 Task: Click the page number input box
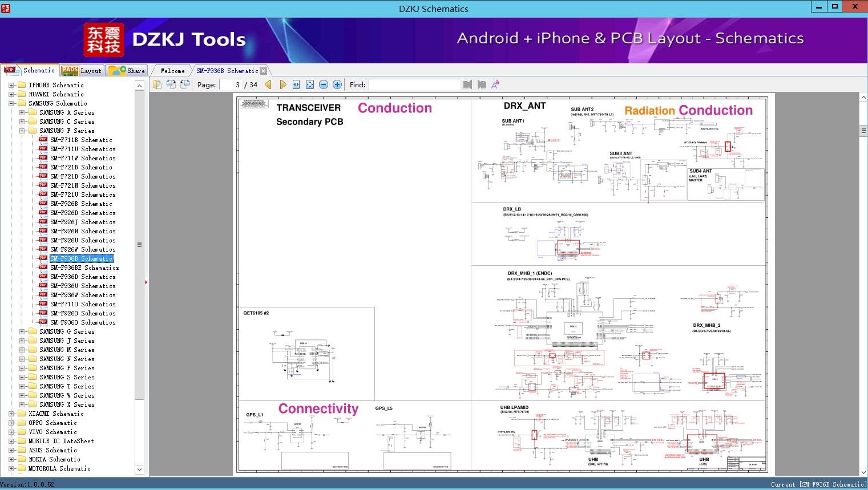(231, 84)
